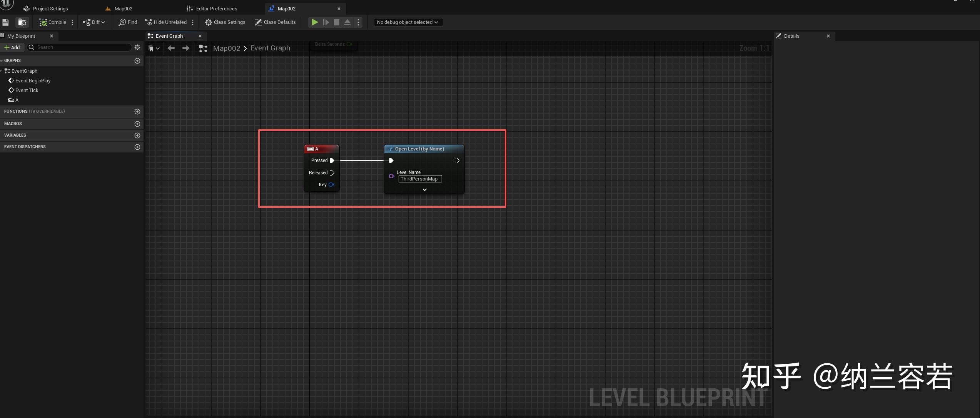Add a new variable with plus icon
The image size is (980, 418).
pos(137,135)
